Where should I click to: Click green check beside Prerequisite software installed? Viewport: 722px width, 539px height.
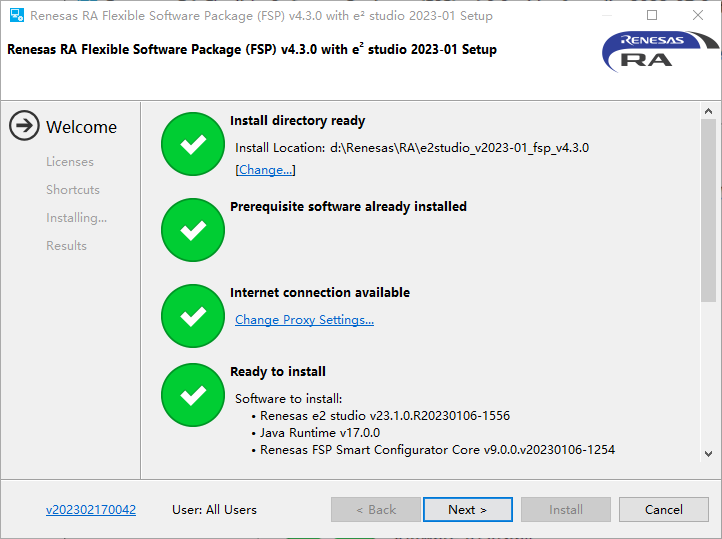pyautogui.click(x=193, y=230)
